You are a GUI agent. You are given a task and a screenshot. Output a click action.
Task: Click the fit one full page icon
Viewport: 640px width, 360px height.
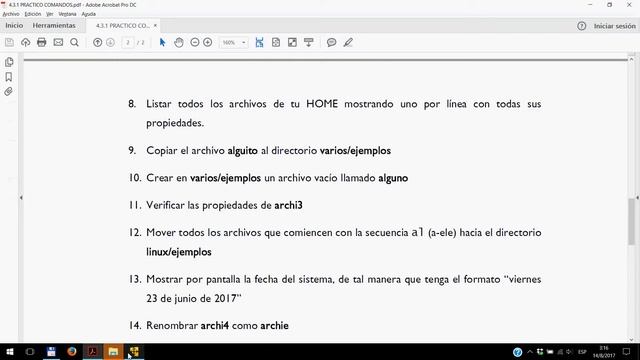coord(276,42)
